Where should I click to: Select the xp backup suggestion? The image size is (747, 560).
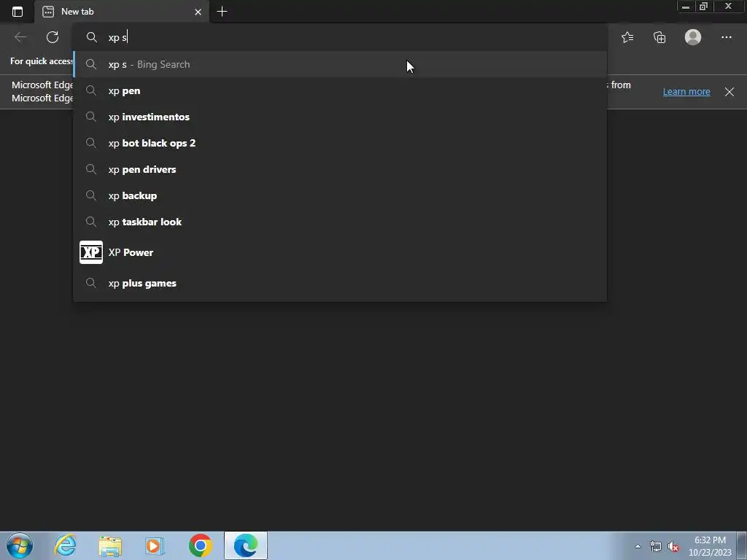coord(340,195)
